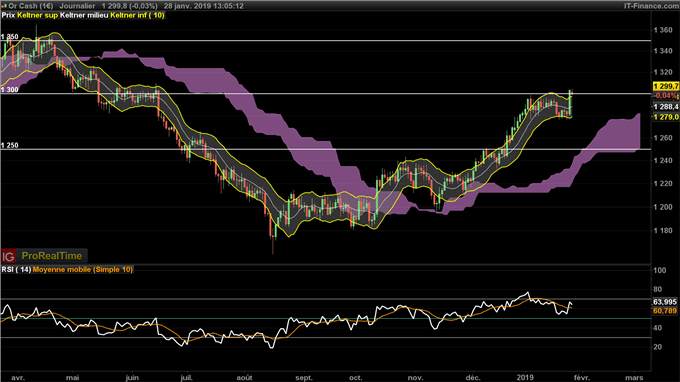Click the Moyenne mobile (Simple 10) label
This screenshot has height=382, width=680.
(x=83, y=270)
